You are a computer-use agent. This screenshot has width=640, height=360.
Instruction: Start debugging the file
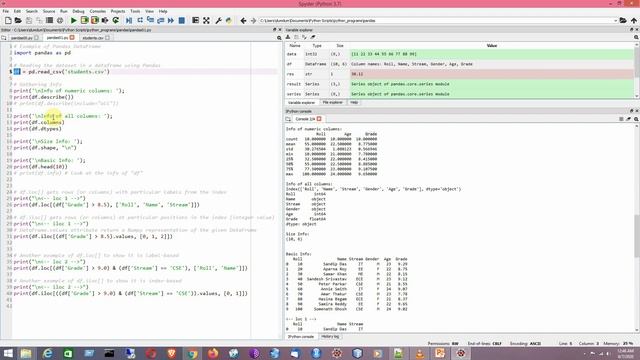[x=129, y=20]
